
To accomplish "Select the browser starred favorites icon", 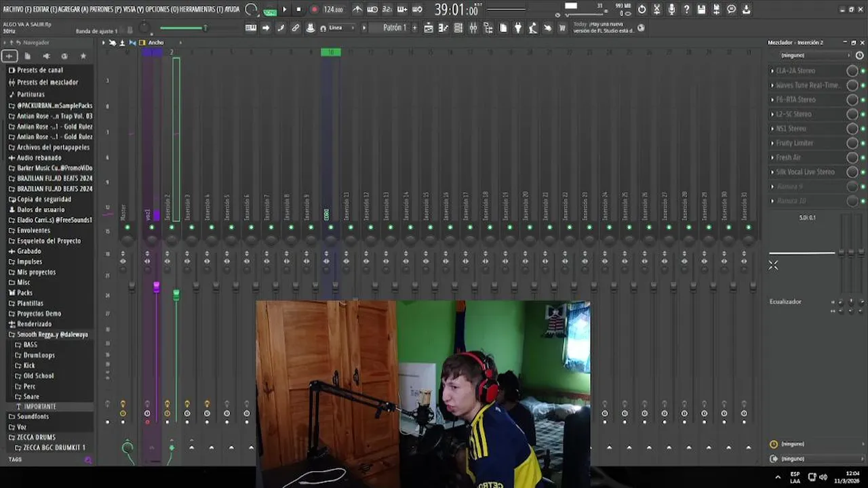I will 83,56.
